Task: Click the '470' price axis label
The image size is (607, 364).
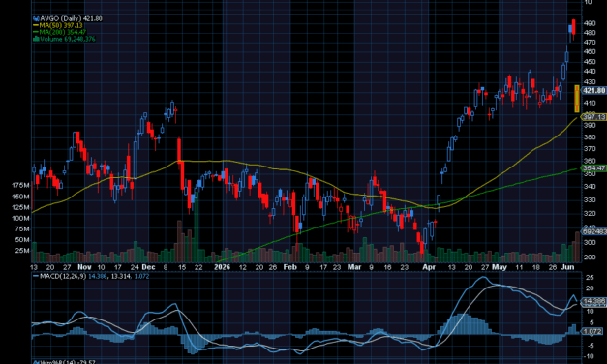Action: point(590,43)
